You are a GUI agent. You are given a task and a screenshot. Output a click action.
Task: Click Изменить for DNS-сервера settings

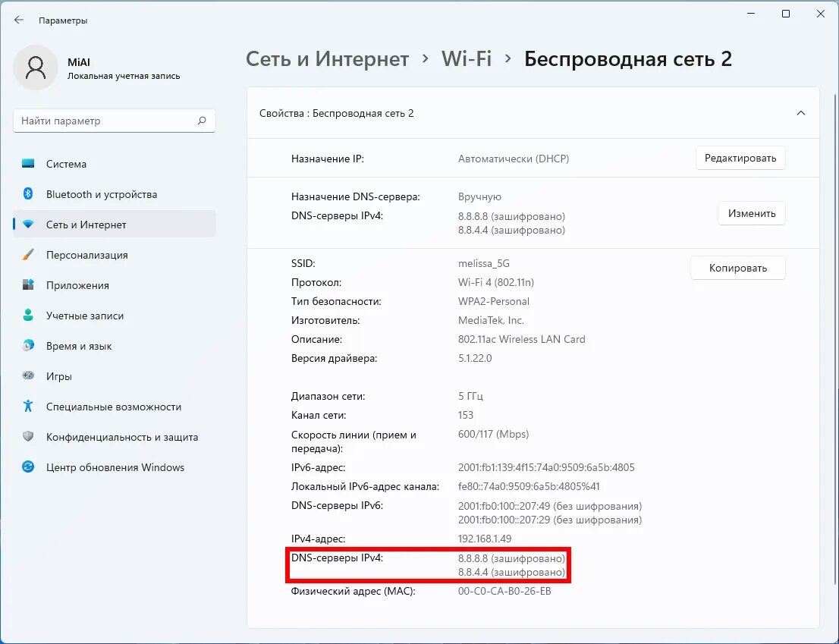(751, 213)
